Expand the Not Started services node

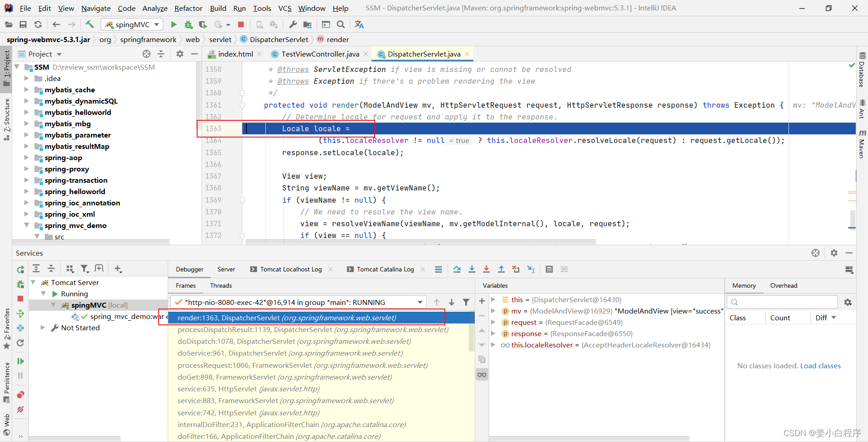43,328
